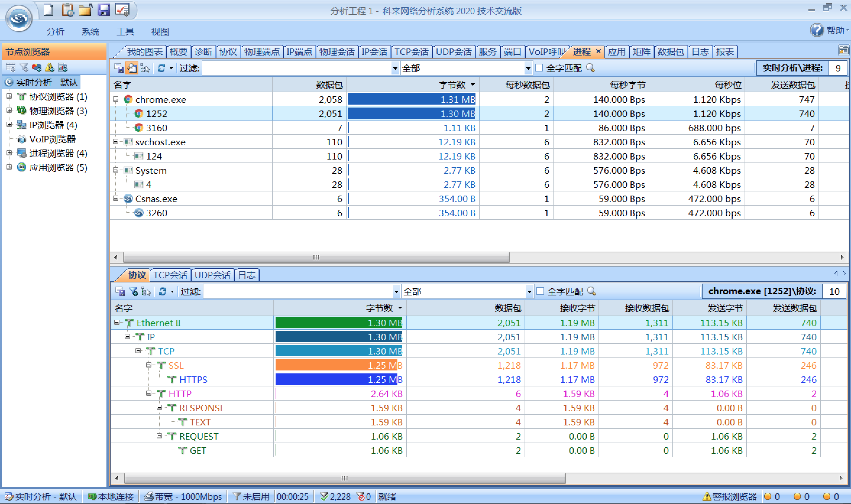Collapse the SSL protocol node
Image resolution: width=851 pixels, height=504 pixels.
click(x=148, y=365)
